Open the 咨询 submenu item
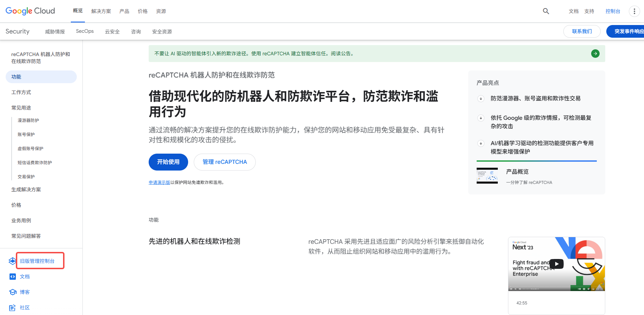 click(136, 32)
